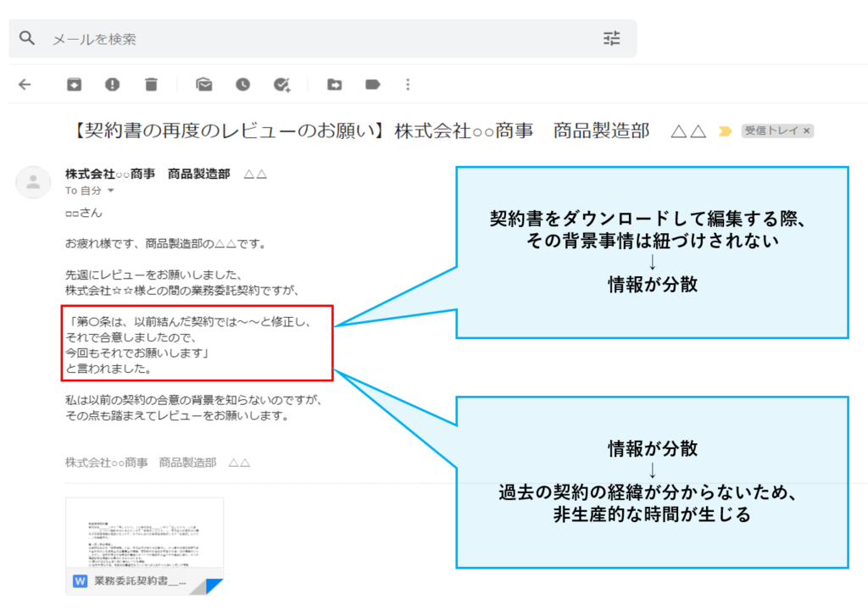Toggle the importance marker next to the subject
The width and height of the screenshot is (868, 611).
pyautogui.click(x=726, y=131)
